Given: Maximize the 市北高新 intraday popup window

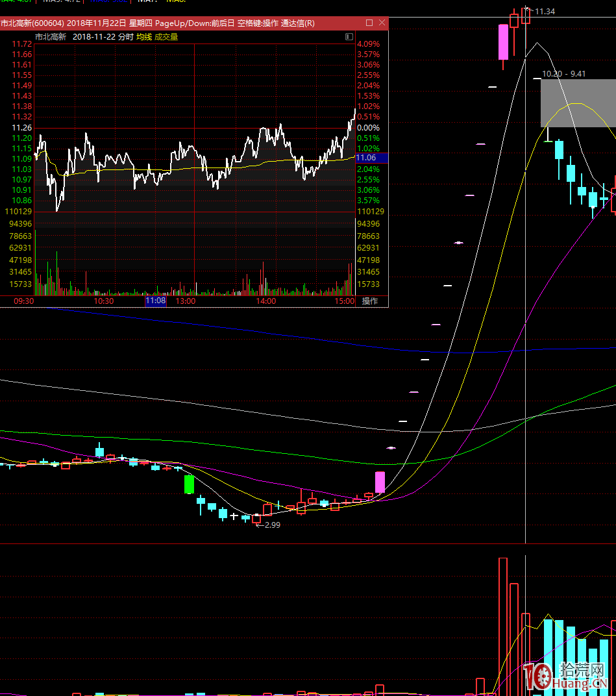Looking at the screenshot, I should click(x=369, y=23).
